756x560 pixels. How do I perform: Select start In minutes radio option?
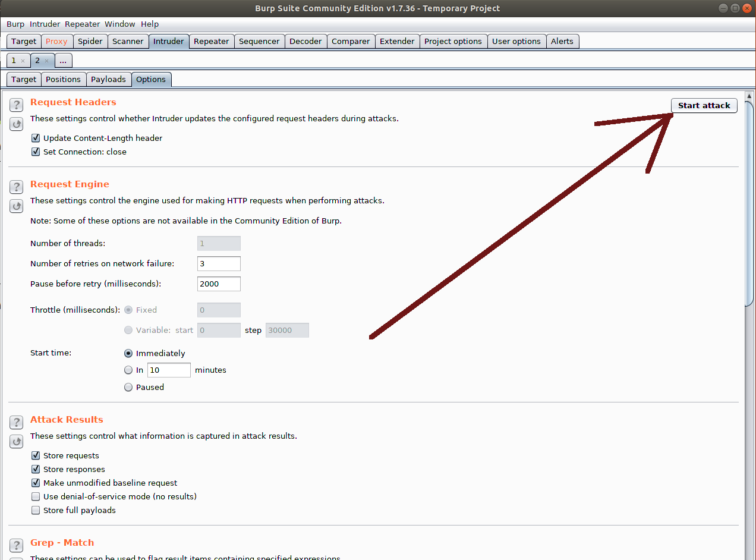tap(128, 370)
